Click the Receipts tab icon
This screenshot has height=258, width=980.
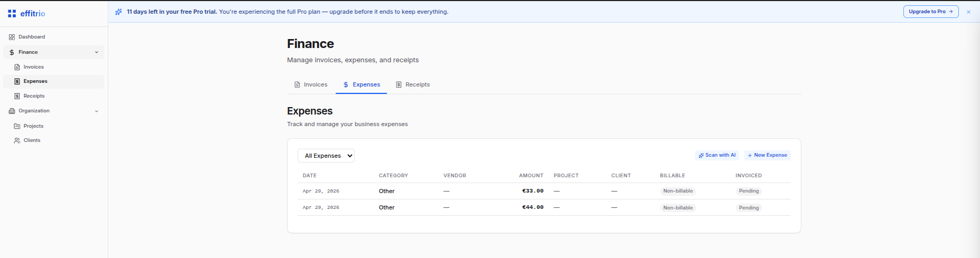(399, 84)
